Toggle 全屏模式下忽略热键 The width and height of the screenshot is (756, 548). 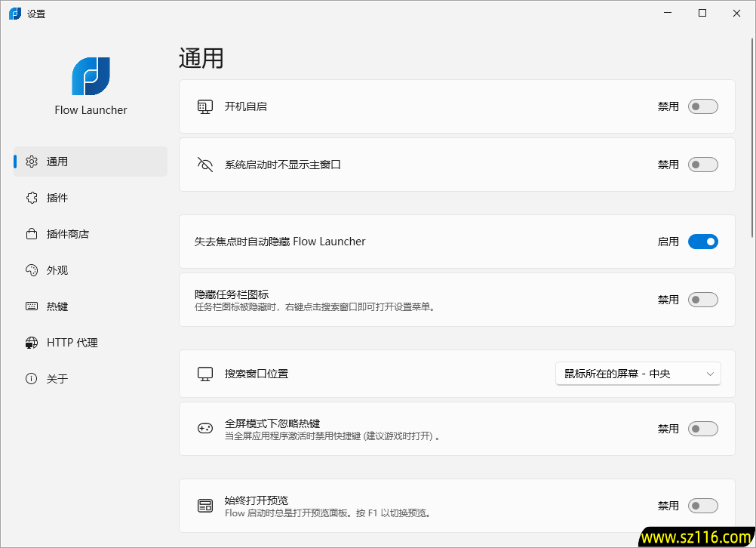coord(702,428)
